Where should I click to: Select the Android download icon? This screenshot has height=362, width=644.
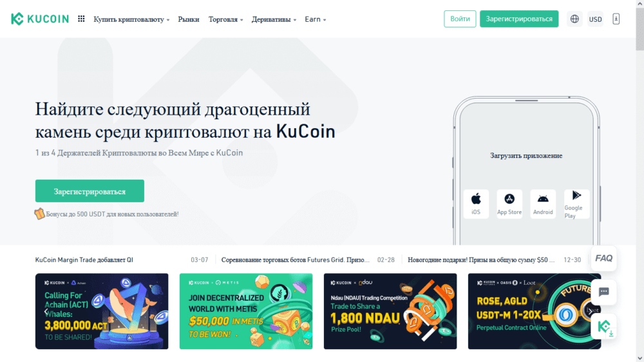[x=543, y=204]
